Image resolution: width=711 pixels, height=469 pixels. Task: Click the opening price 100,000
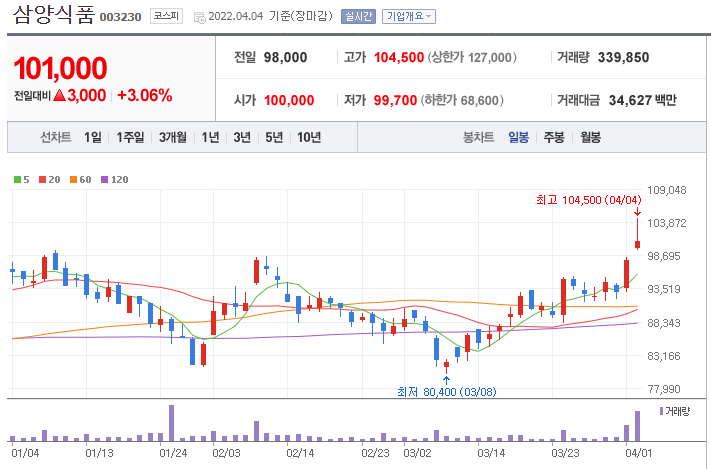click(x=289, y=100)
